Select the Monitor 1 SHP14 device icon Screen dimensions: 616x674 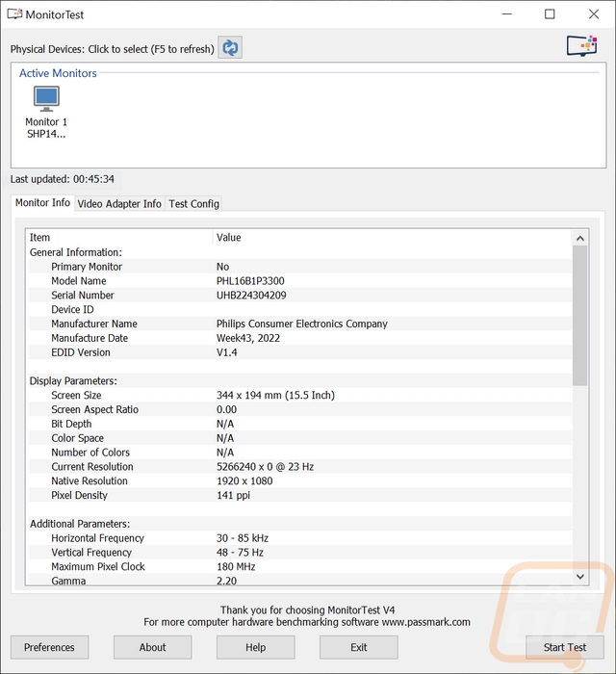[46, 112]
